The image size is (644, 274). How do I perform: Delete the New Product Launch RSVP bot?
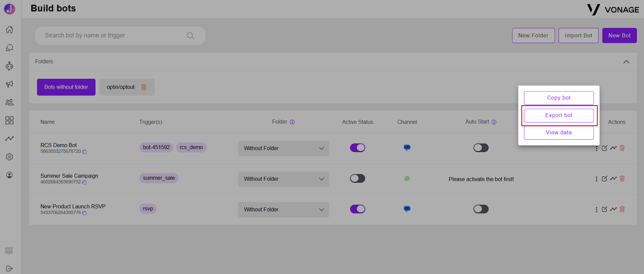click(x=622, y=209)
